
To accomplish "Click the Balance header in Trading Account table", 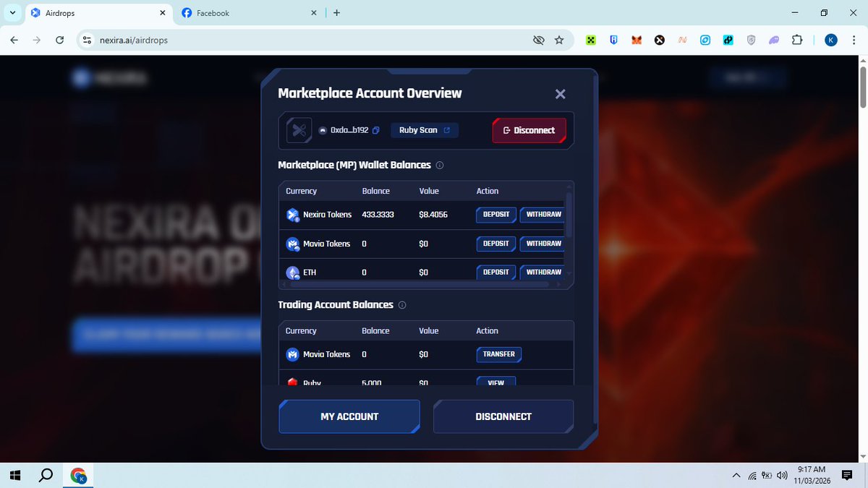I will [x=375, y=330].
